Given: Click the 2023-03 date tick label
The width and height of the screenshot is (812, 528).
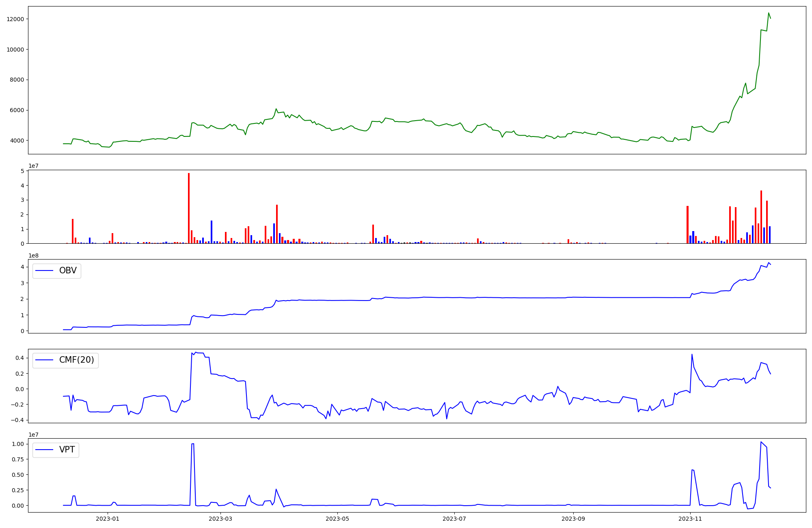Looking at the screenshot, I should [220, 519].
